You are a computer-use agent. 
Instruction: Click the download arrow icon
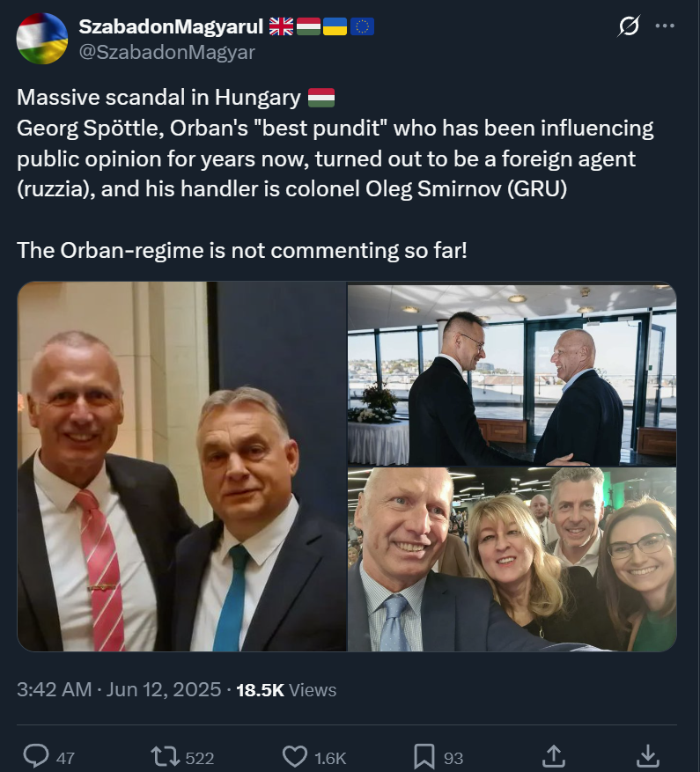[648, 755]
